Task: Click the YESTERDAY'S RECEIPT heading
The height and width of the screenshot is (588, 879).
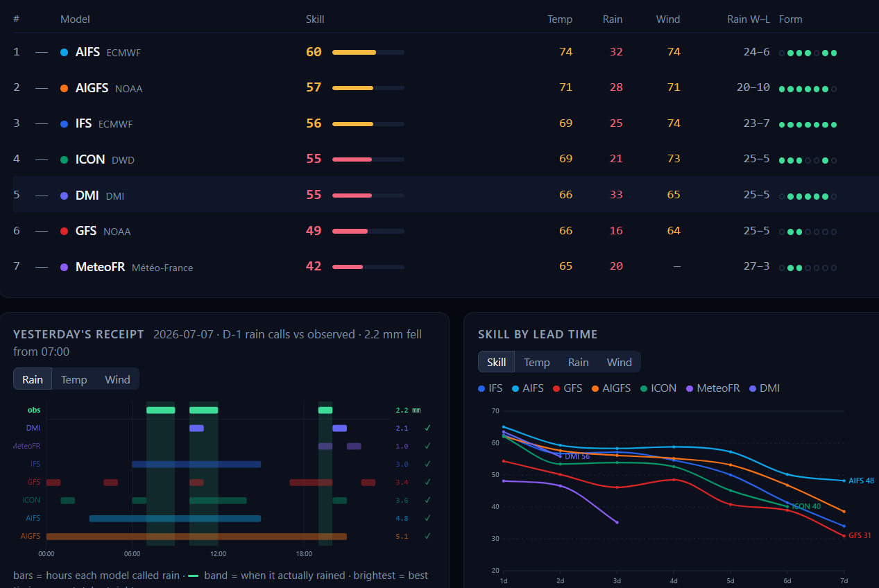Action: pos(78,334)
